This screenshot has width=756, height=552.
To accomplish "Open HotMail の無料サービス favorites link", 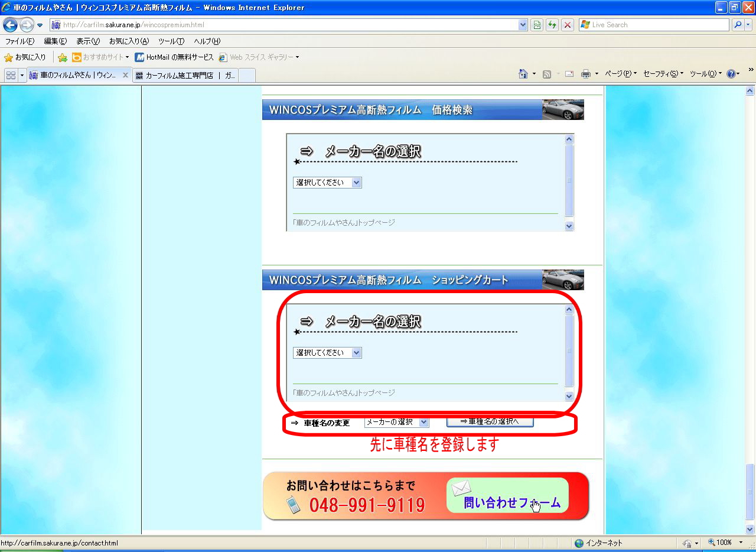I will click(x=174, y=57).
